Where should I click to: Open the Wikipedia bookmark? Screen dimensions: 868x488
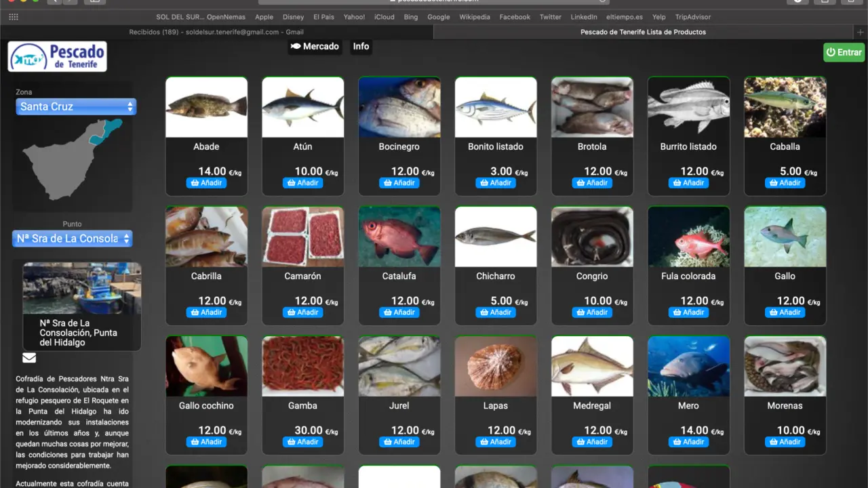475,17
